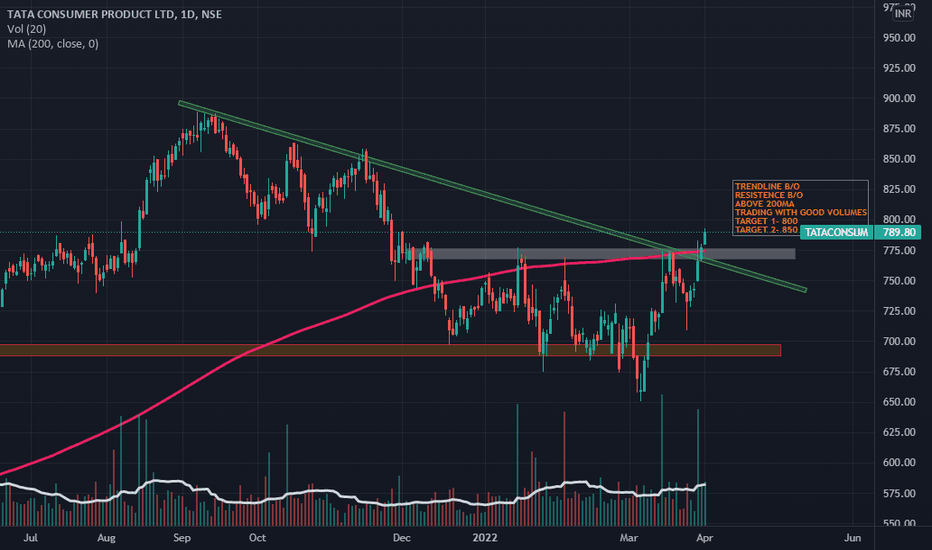Click the 900.00 price axis label
Screen dimensions: 932x550
(899, 98)
